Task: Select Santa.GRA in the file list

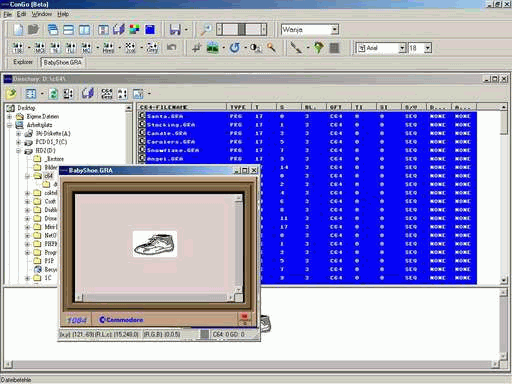Action: tap(165, 116)
